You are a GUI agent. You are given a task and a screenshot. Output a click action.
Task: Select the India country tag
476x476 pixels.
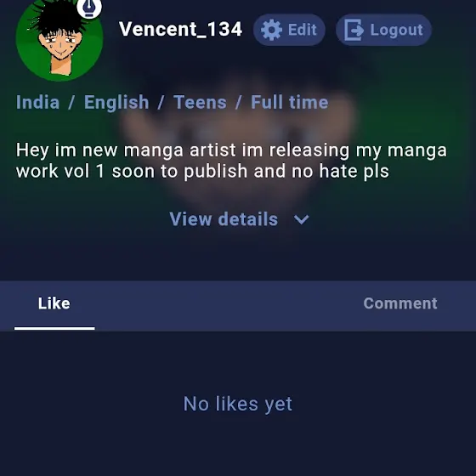pos(37,102)
